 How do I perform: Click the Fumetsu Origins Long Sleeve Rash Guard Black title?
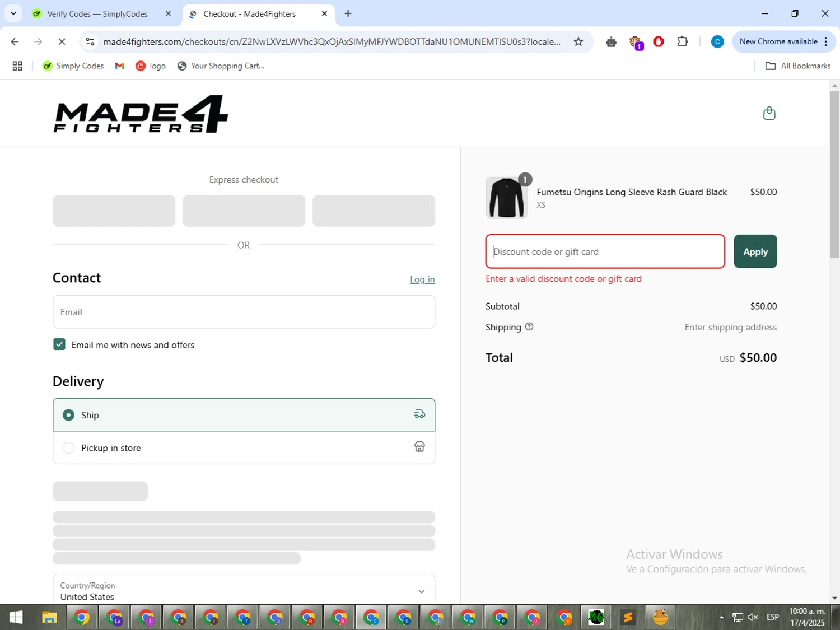[632, 192]
